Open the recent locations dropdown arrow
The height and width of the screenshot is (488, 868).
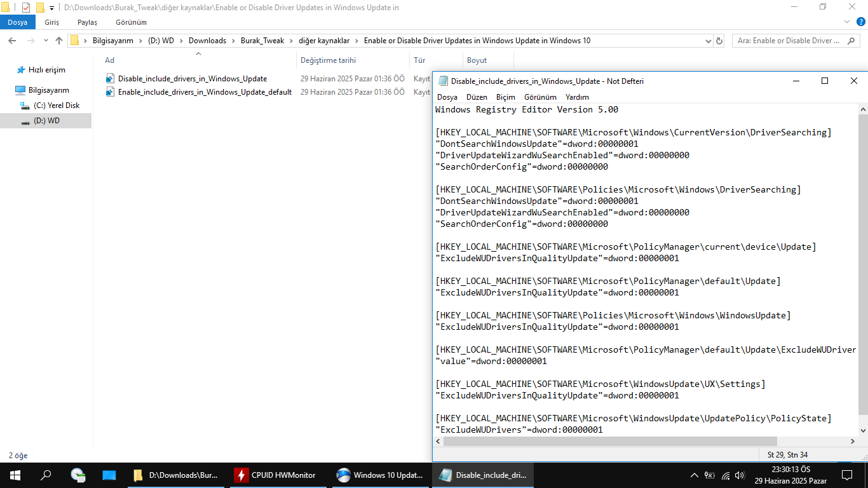(x=45, y=41)
